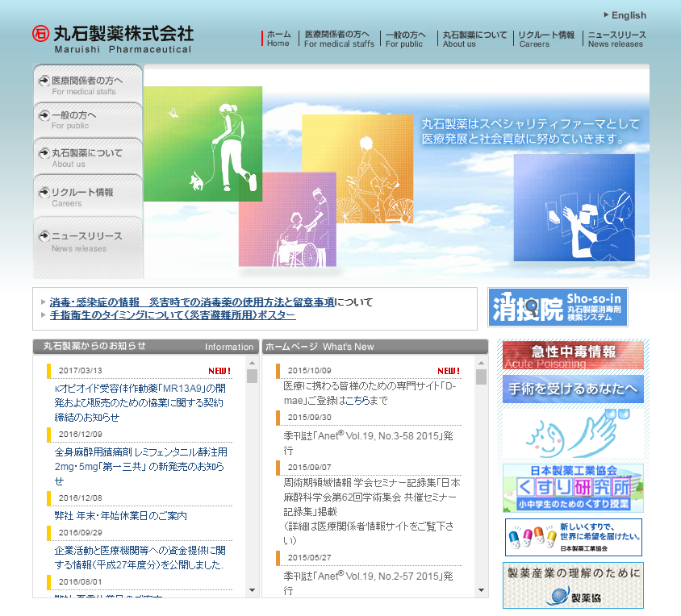Click the NEW! badge on 2015/10/09 entry
This screenshot has width=681, height=616.
(x=449, y=371)
